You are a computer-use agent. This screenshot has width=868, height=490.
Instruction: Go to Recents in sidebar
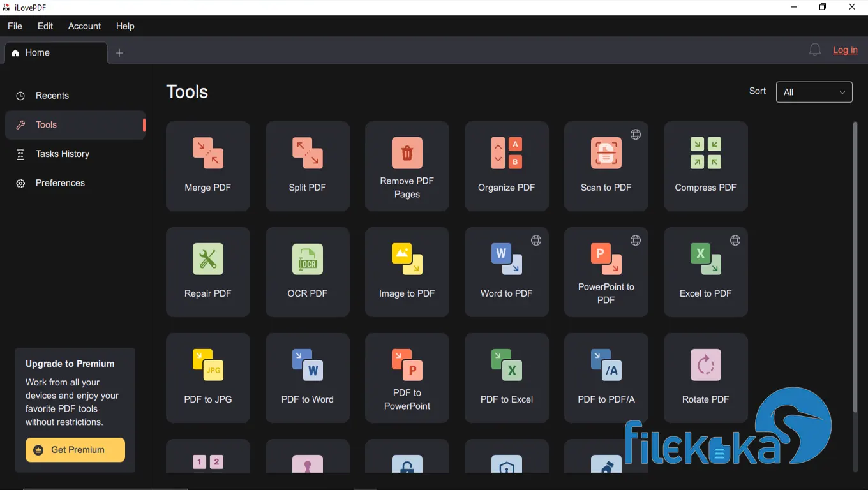(x=75, y=96)
